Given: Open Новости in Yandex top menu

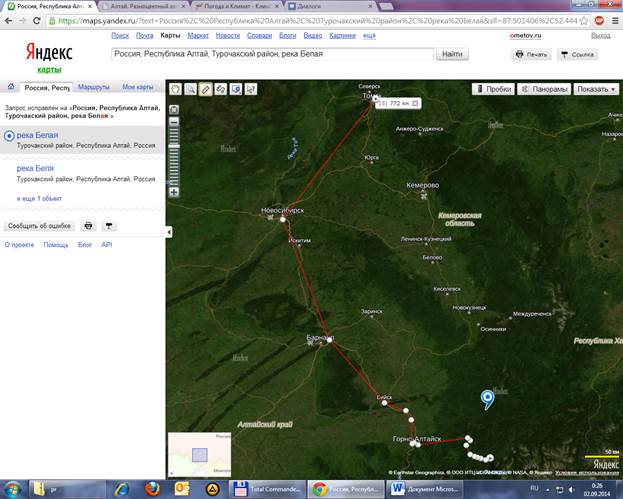Looking at the screenshot, I should click(228, 35).
